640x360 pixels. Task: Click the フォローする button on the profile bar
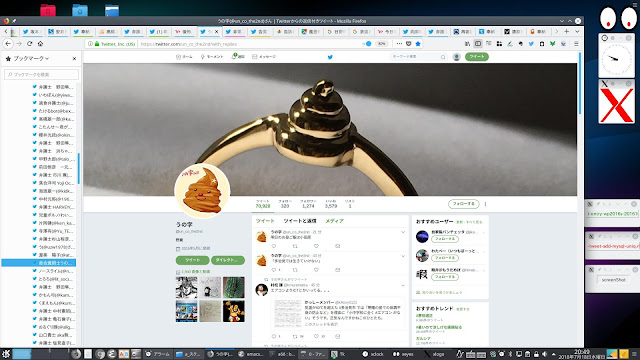463,204
